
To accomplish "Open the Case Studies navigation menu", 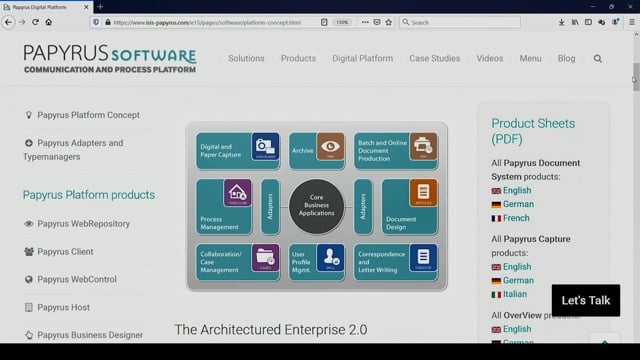I will click(x=435, y=58).
